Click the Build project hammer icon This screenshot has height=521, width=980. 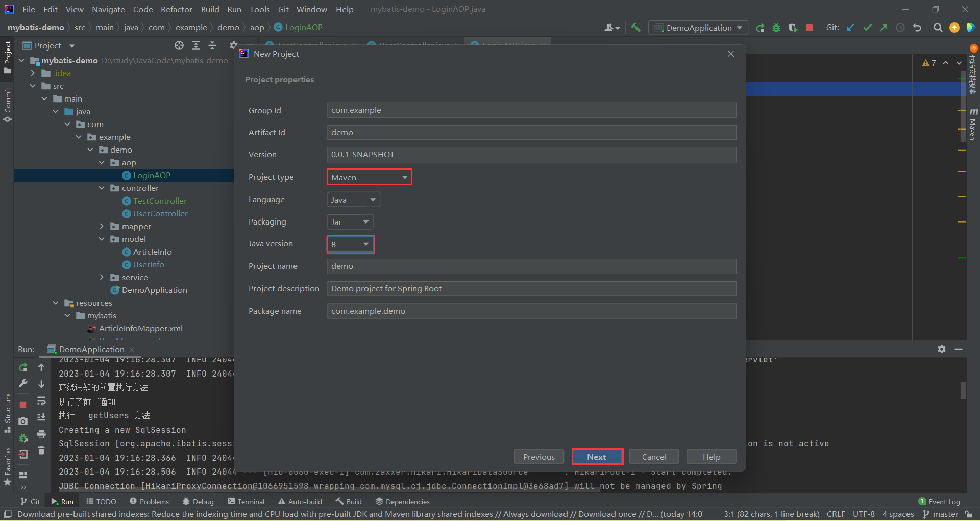(x=635, y=28)
